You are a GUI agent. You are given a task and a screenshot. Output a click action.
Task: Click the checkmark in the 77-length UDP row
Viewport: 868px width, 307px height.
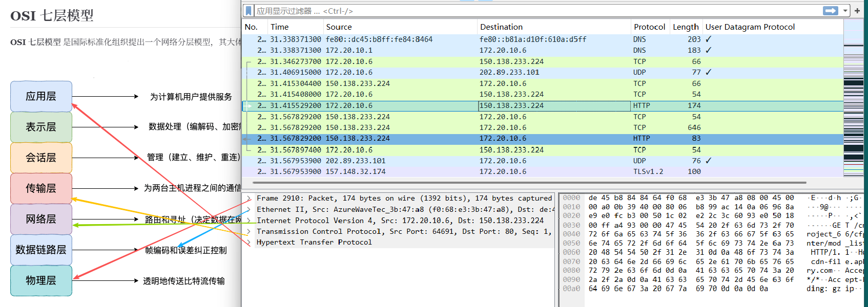click(709, 72)
